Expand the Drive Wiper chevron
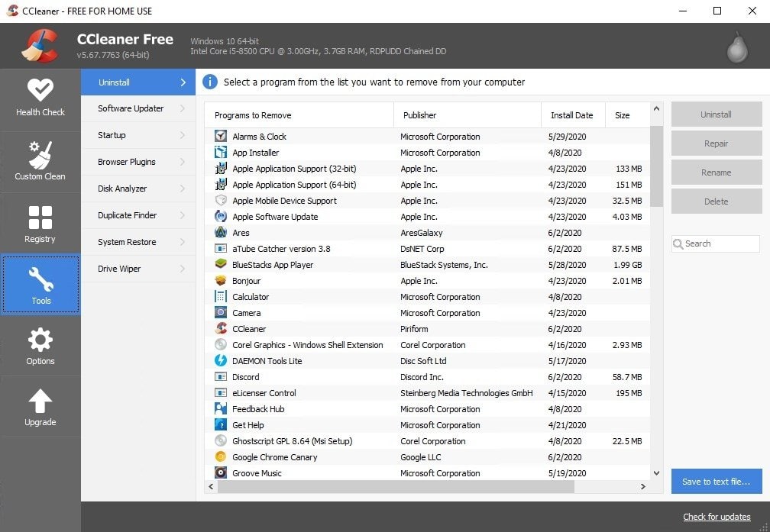The image size is (770, 532). point(183,269)
